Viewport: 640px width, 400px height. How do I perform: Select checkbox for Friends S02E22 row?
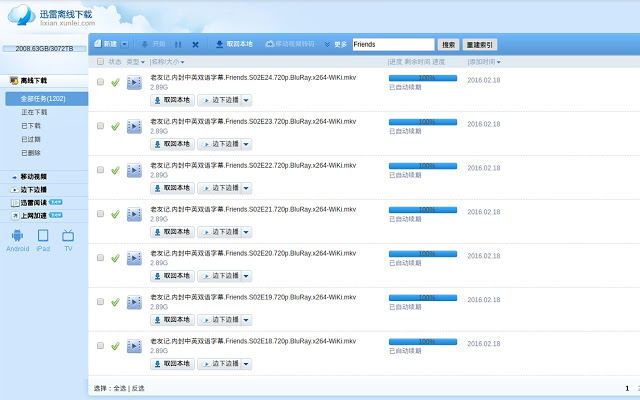[x=100, y=170]
